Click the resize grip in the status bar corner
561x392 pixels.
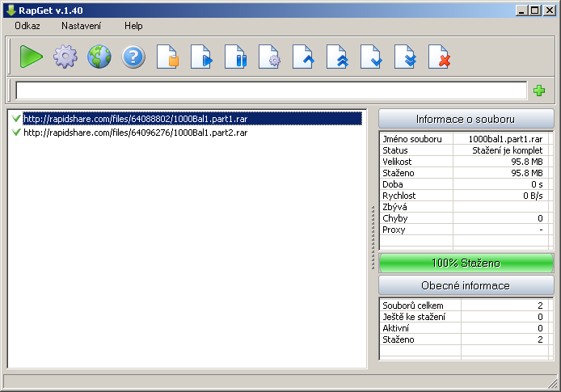[552, 383]
